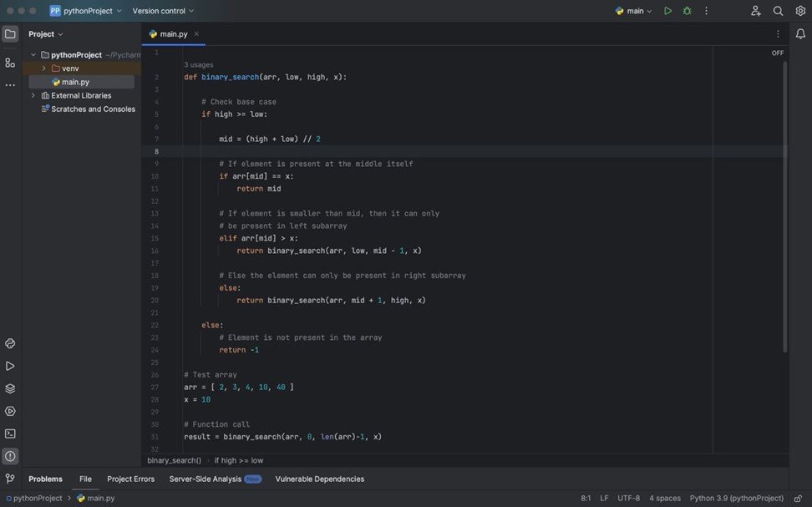Open IDE settings gear icon

coord(800,11)
